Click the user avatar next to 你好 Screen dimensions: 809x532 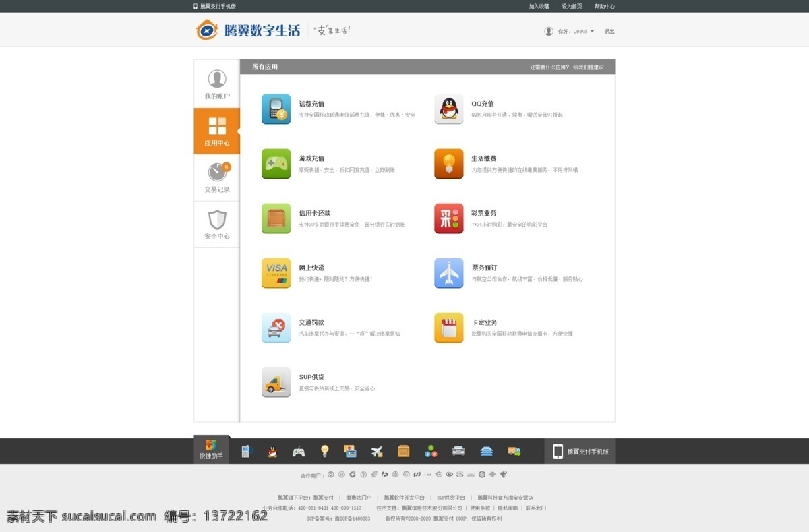[549, 31]
